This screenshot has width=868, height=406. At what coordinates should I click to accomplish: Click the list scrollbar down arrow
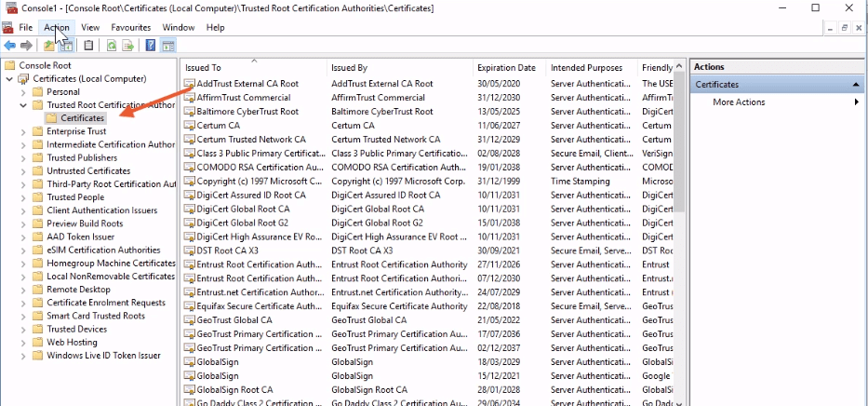click(x=680, y=402)
